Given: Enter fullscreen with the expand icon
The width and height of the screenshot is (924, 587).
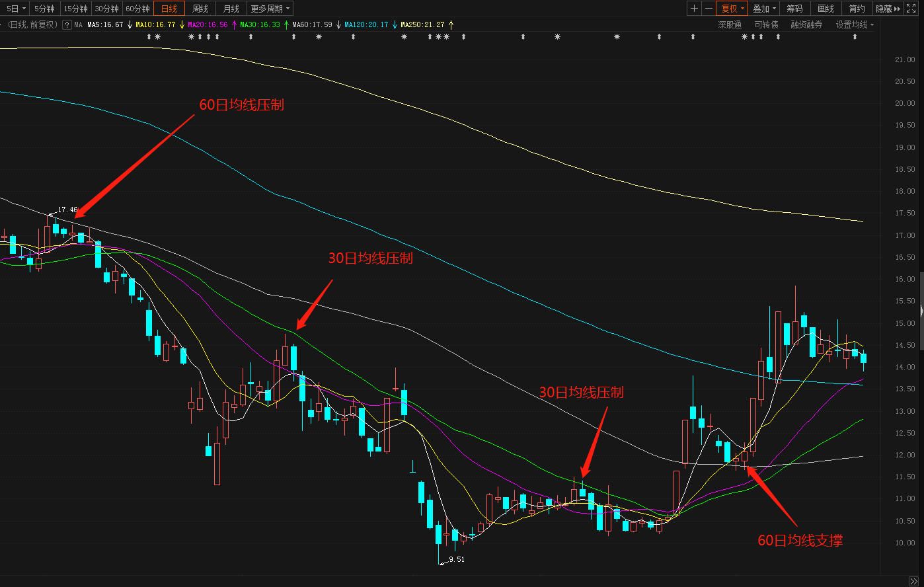Looking at the screenshot, I should [x=911, y=9].
